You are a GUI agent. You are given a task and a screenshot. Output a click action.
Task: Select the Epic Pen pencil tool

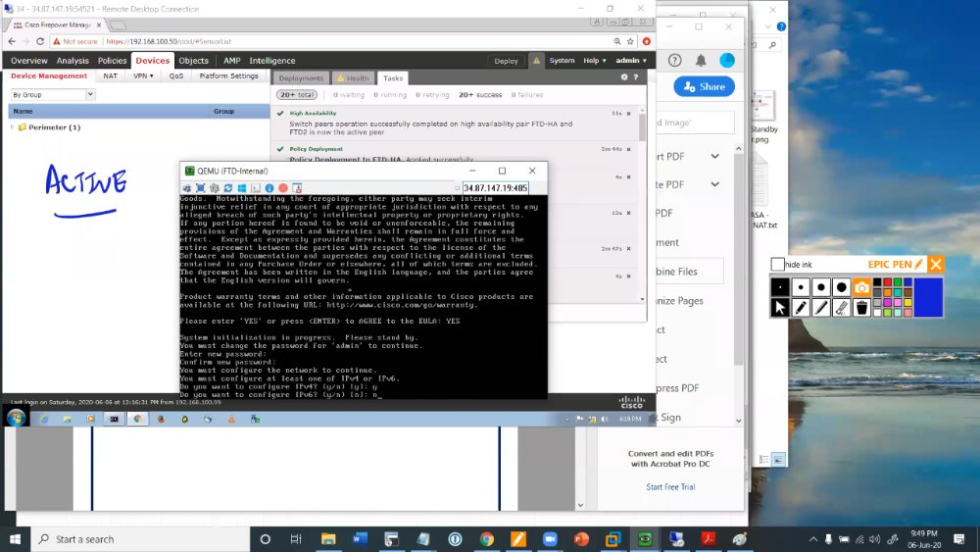pos(801,308)
